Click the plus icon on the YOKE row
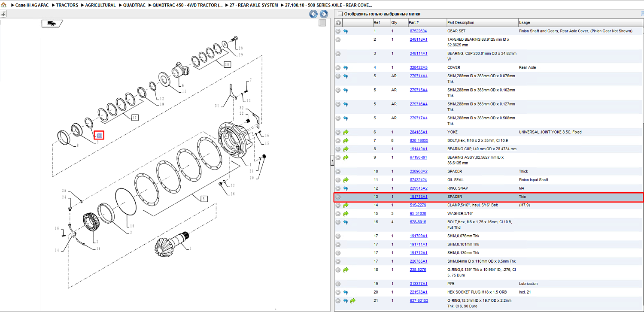 pyautogui.click(x=338, y=132)
